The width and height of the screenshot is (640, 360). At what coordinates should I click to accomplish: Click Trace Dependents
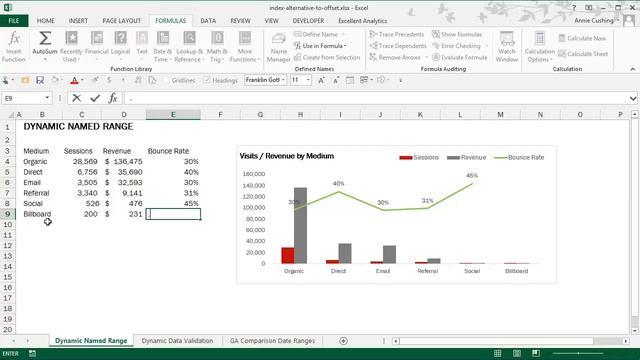(x=398, y=46)
